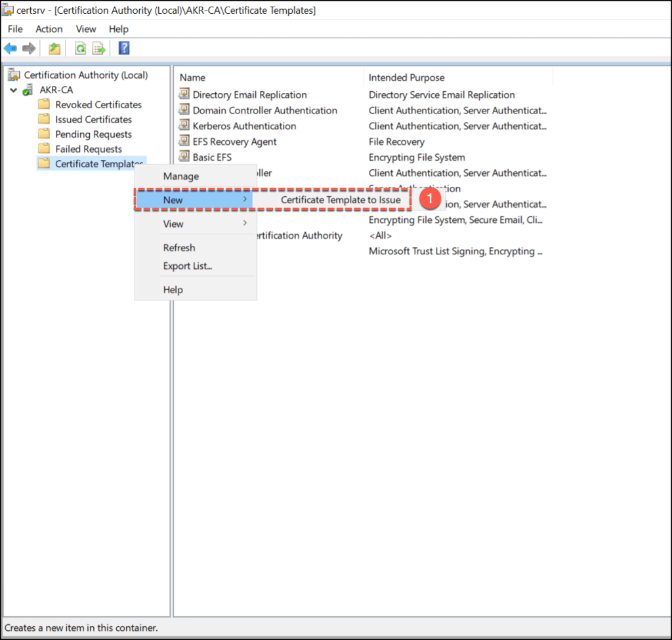Click the blue Help question mark icon
Viewport: 672px width, 640px height.
pyautogui.click(x=124, y=49)
